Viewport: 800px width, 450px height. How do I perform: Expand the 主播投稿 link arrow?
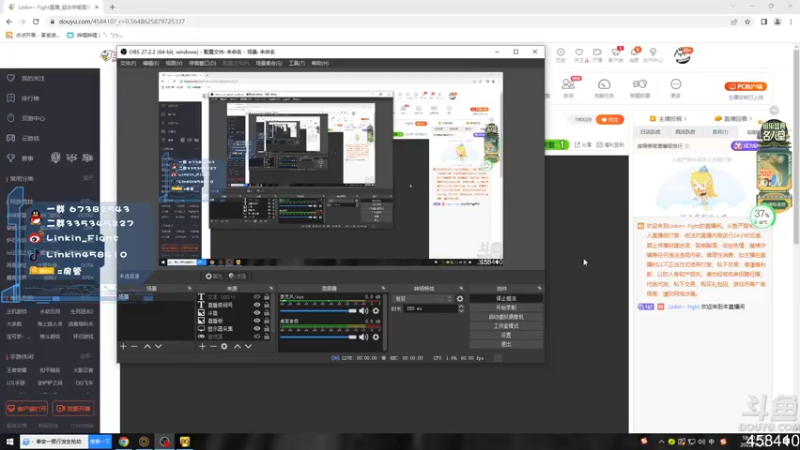click(685, 119)
